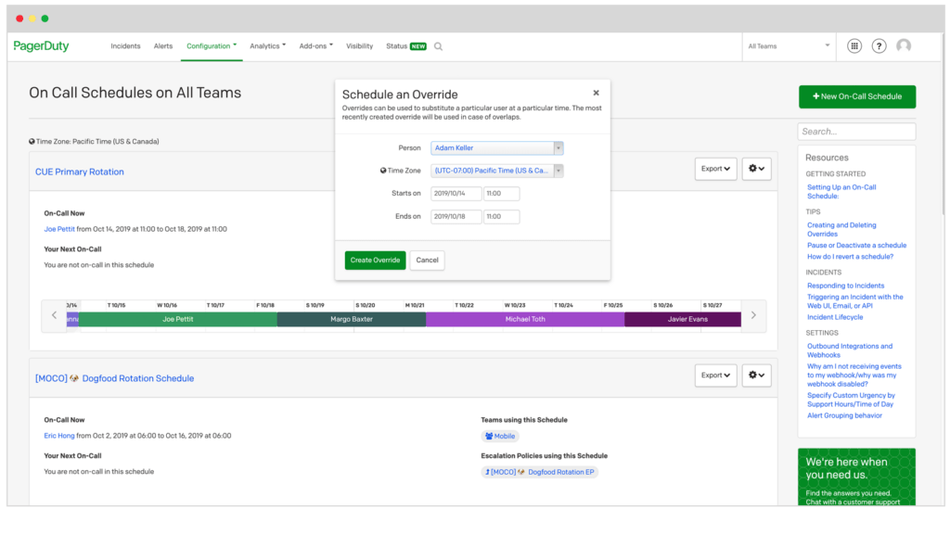Open the Configuration menu

[212, 46]
